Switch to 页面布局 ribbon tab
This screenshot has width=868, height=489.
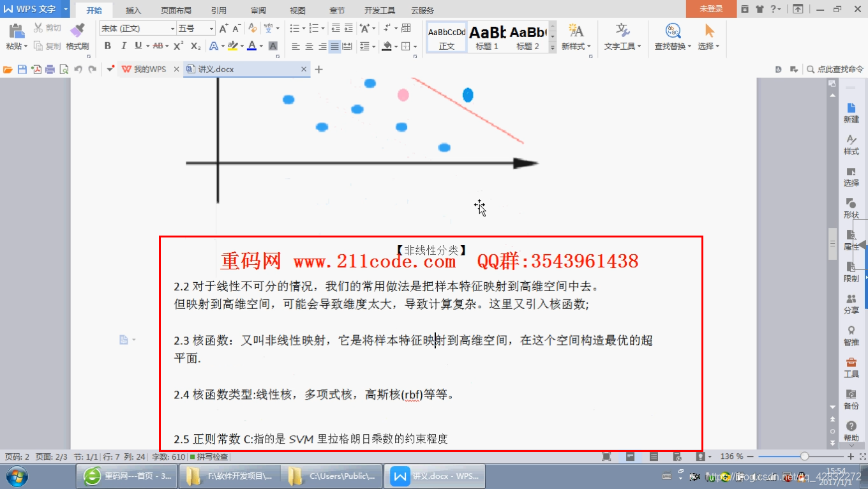coord(176,10)
